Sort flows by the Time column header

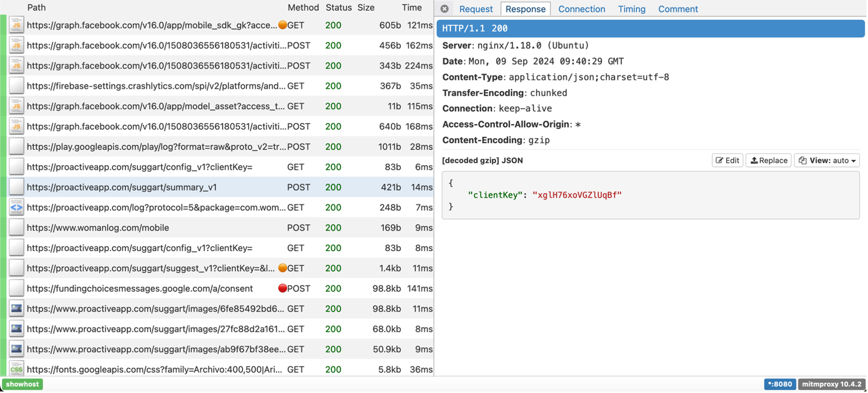tap(411, 8)
